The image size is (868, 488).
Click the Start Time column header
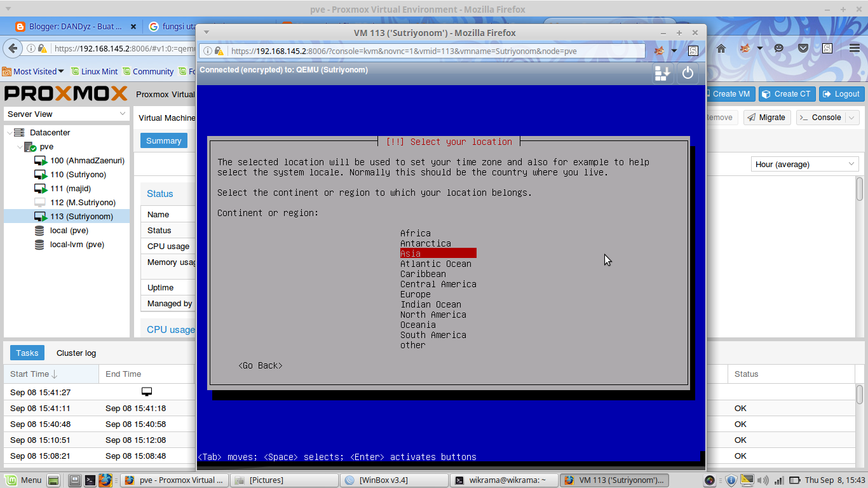[x=51, y=374]
